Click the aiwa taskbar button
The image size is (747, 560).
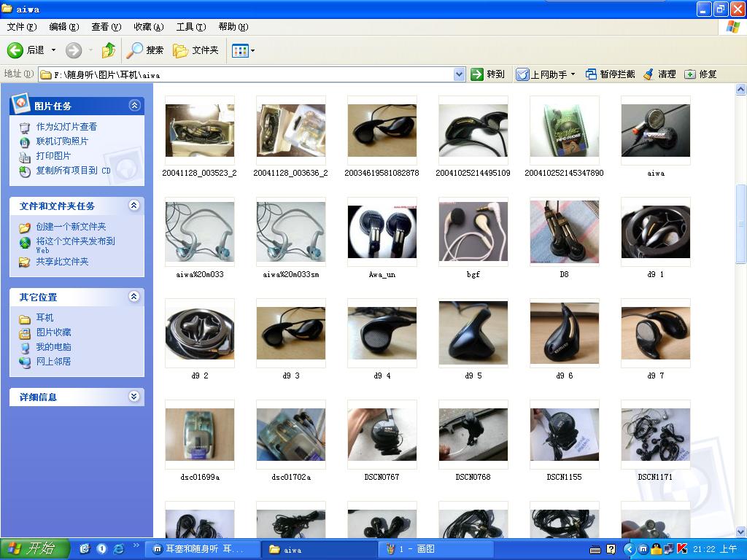320,549
